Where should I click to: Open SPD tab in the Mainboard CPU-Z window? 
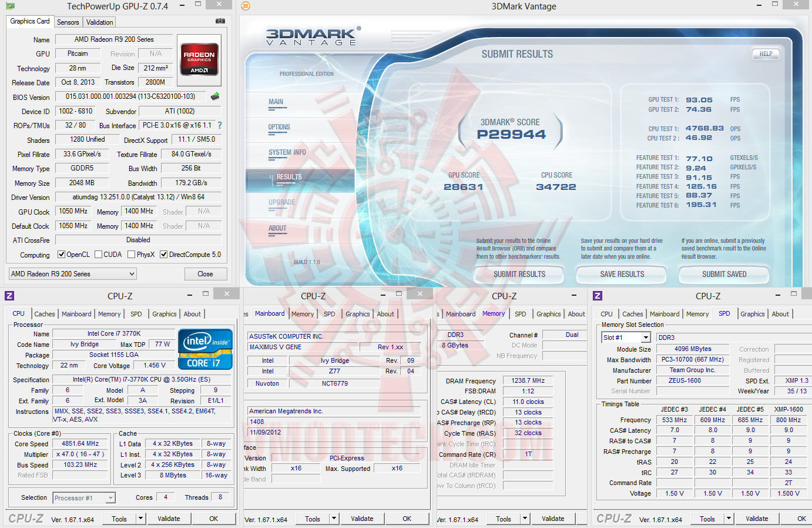pyautogui.click(x=330, y=314)
